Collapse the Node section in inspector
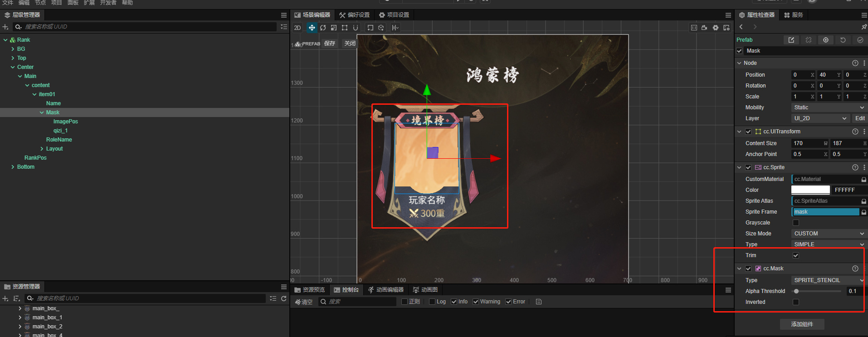The height and width of the screenshot is (337, 868). [739, 63]
